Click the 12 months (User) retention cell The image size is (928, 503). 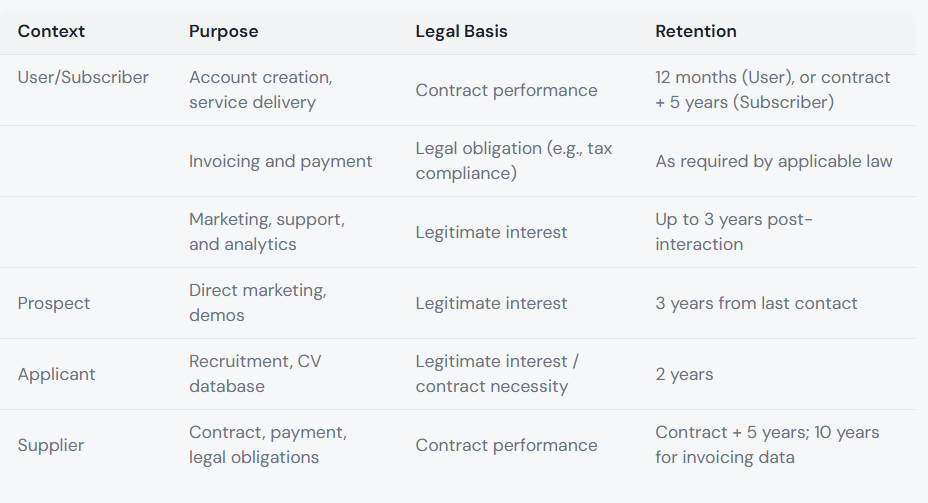pyautogui.click(x=772, y=90)
